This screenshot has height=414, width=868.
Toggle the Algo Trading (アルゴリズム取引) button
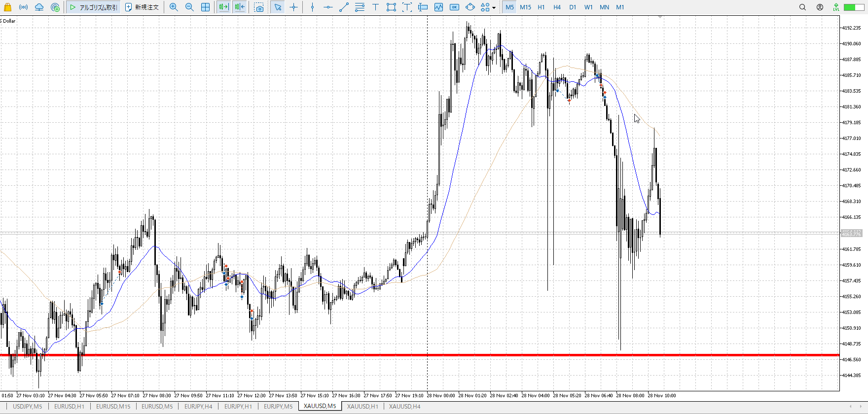coord(93,7)
